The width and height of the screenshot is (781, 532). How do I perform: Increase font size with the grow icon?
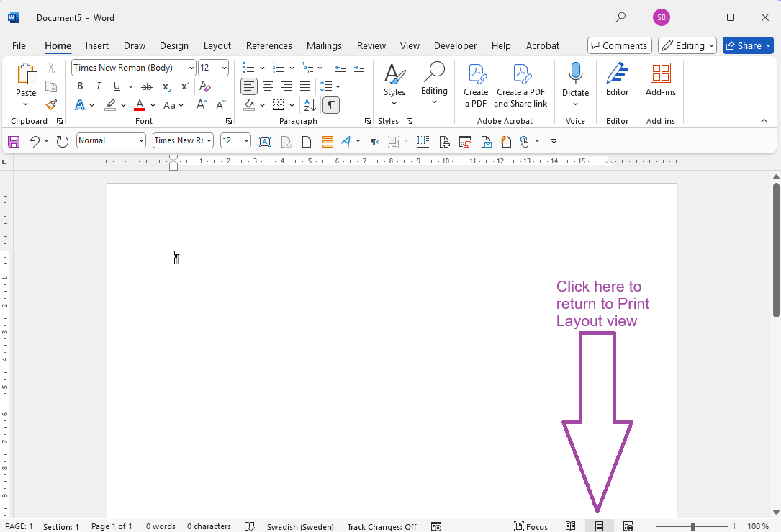[202, 105]
